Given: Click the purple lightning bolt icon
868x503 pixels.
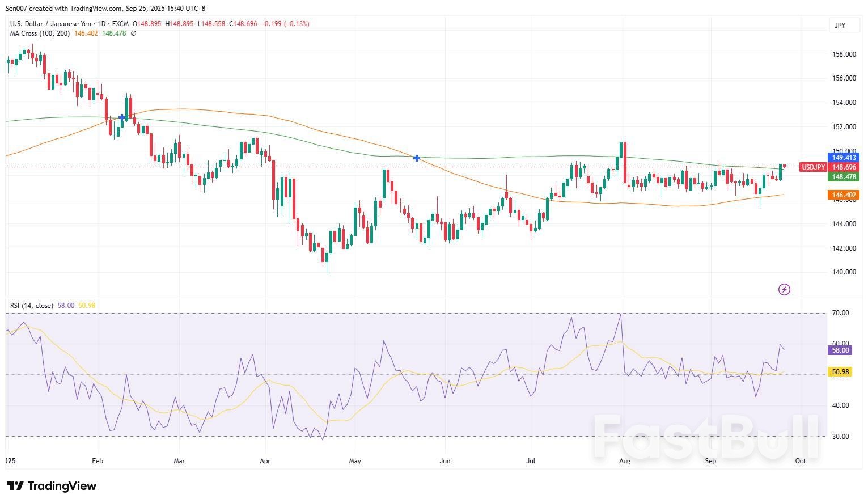Looking at the screenshot, I should tap(784, 290).
